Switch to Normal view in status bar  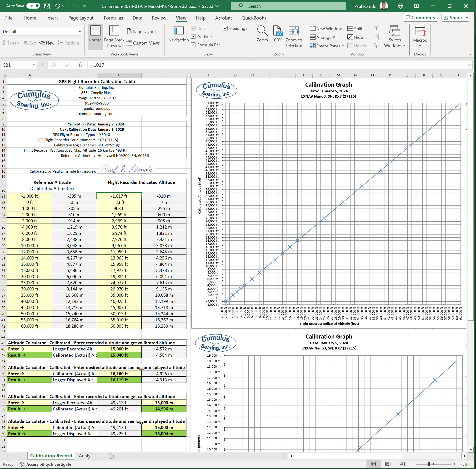click(x=374, y=464)
